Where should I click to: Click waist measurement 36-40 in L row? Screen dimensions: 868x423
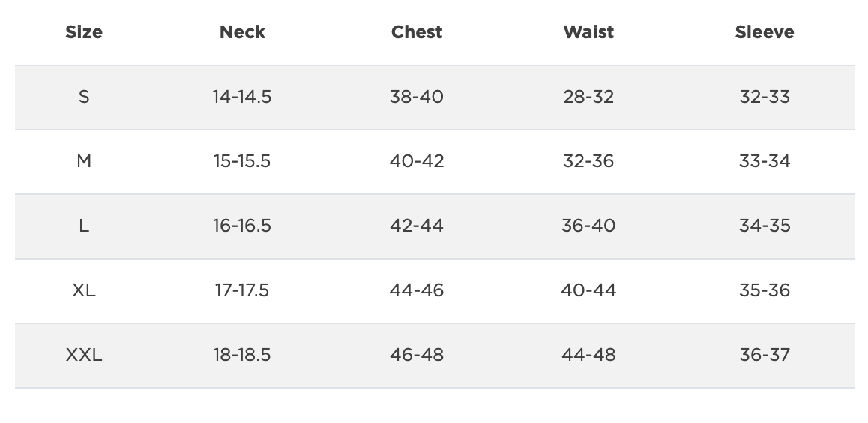(x=588, y=226)
